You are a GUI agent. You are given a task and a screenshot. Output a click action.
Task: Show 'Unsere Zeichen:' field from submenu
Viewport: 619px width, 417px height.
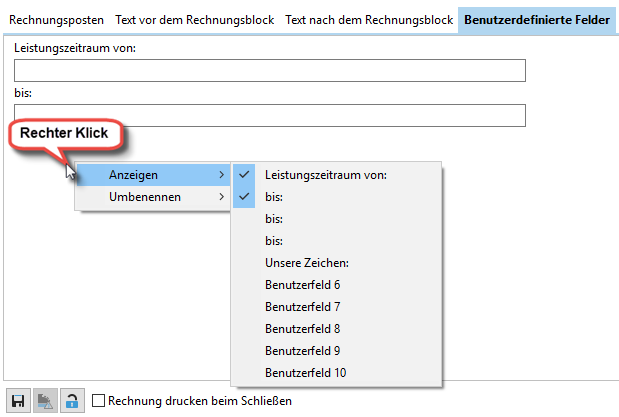point(308,263)
